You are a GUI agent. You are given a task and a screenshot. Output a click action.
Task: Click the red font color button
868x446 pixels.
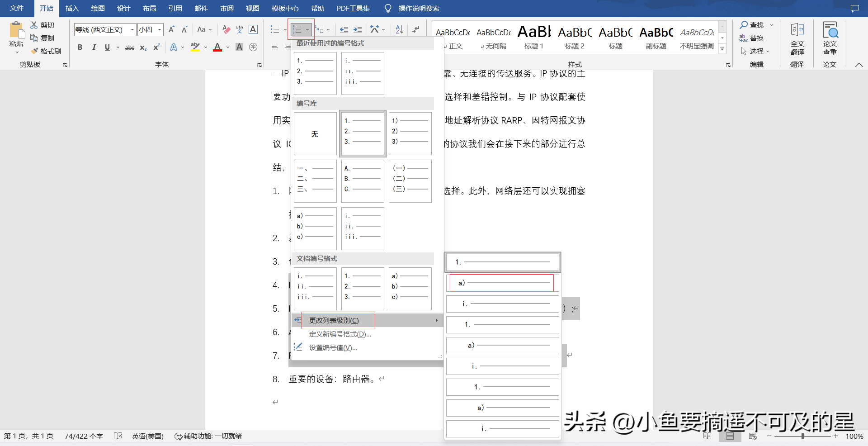217,47
